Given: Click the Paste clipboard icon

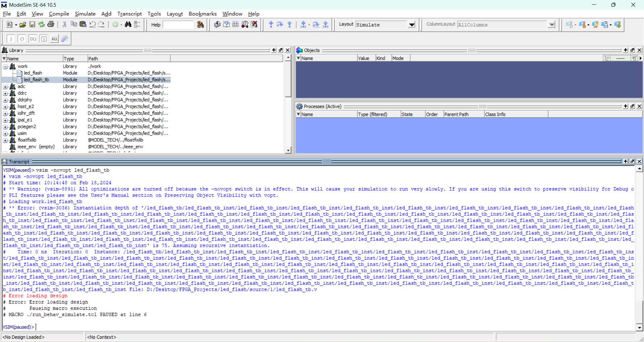Looking at the screenshot, I should pyautogui.click(x=83, y=24).
